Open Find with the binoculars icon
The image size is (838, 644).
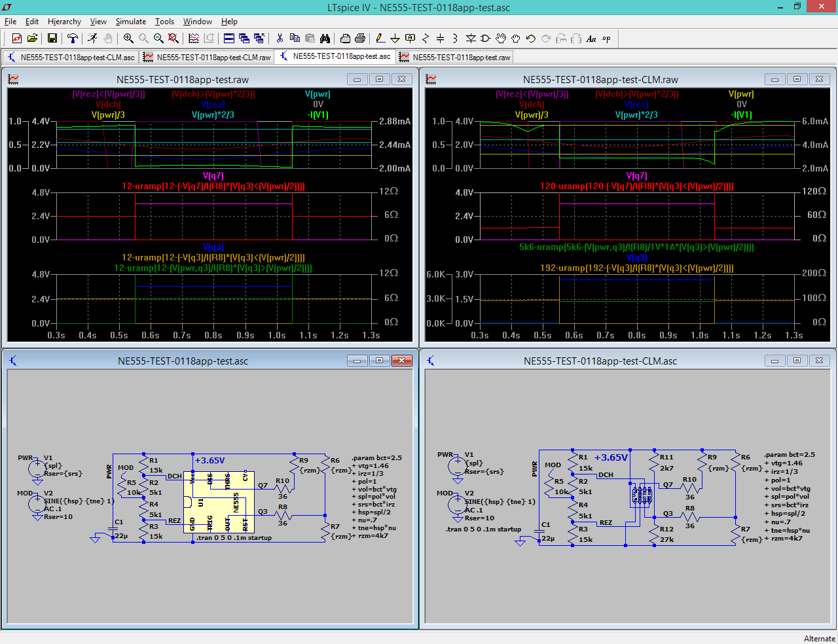(x=325, y=39)
